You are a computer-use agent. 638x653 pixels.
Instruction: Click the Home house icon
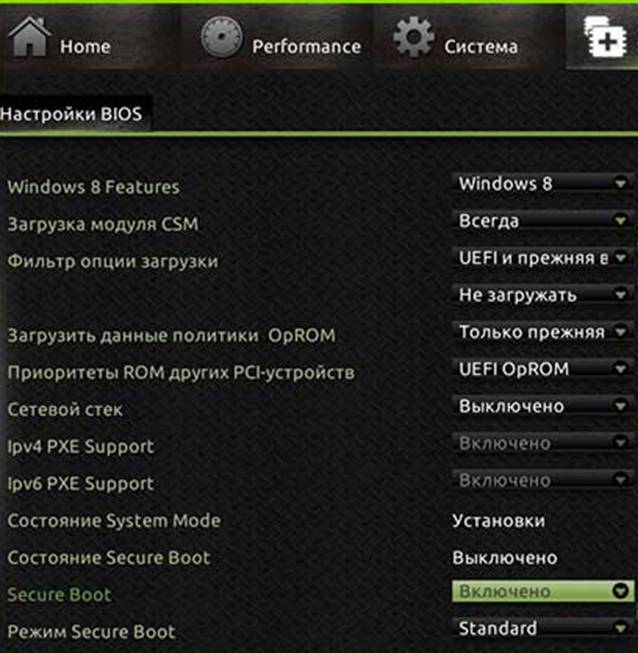click(x=29, y=37)
